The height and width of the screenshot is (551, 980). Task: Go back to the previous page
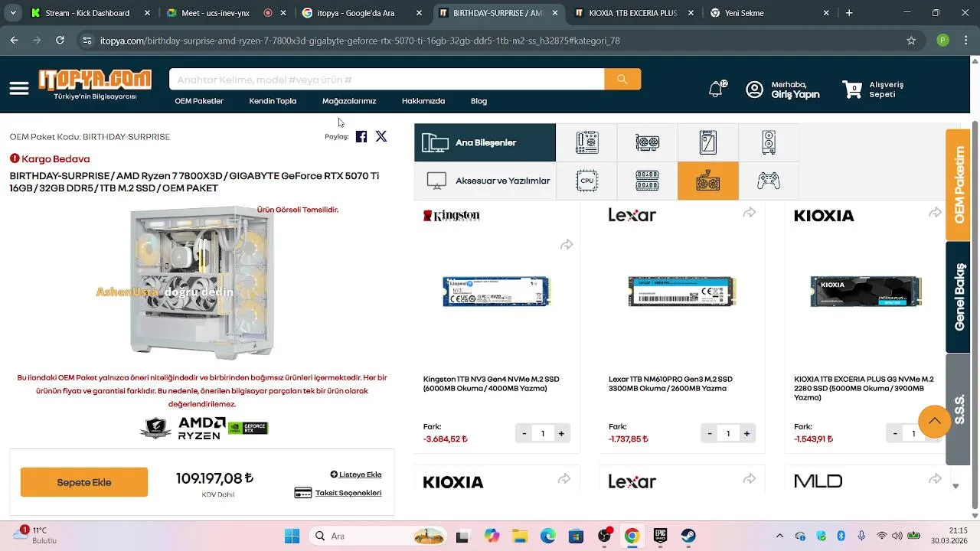tap(14, 41)
